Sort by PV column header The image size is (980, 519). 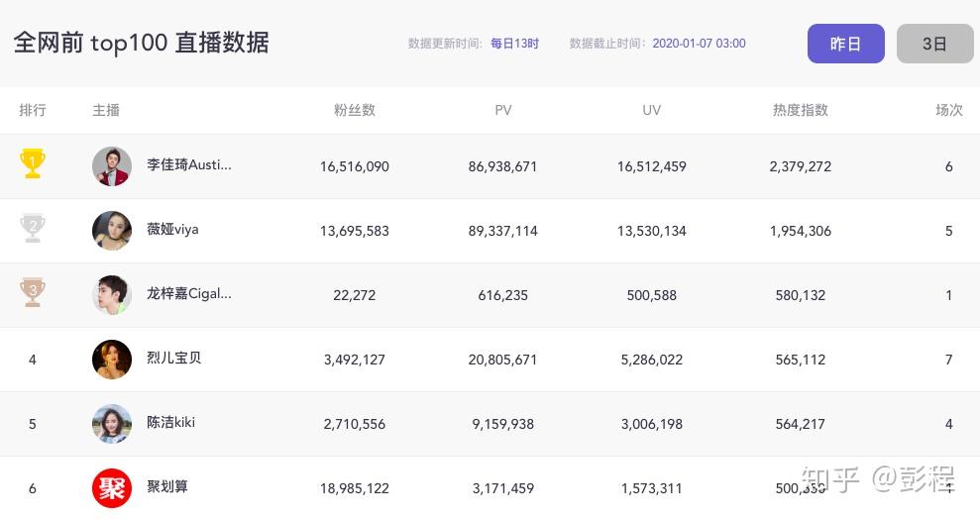pyautogui.click(x=503, y=110)
